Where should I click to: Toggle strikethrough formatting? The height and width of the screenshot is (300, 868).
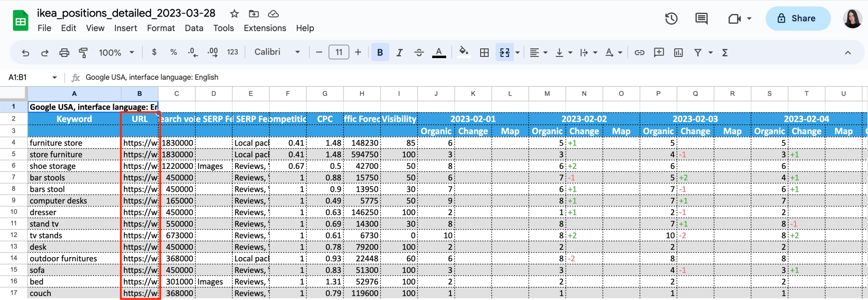419,53
